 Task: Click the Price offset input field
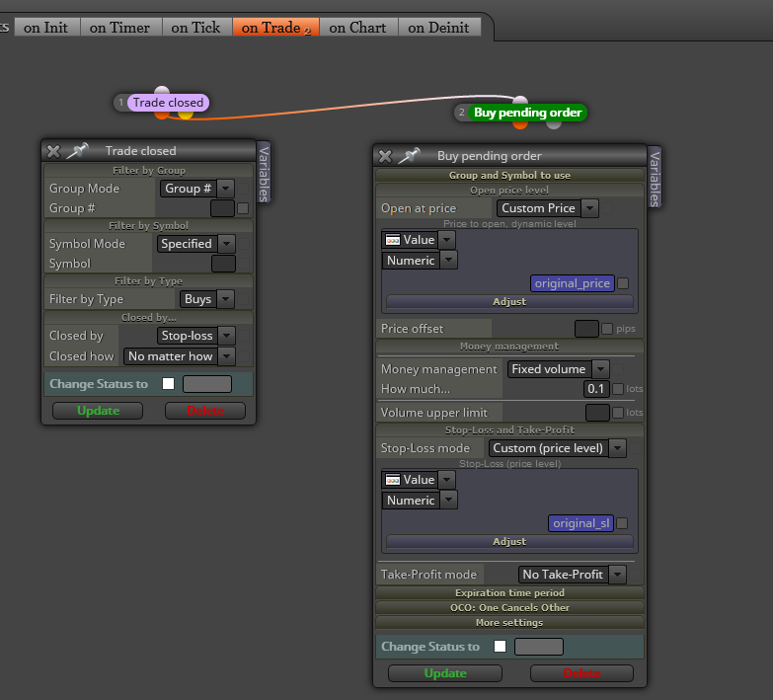click(586, 329)
